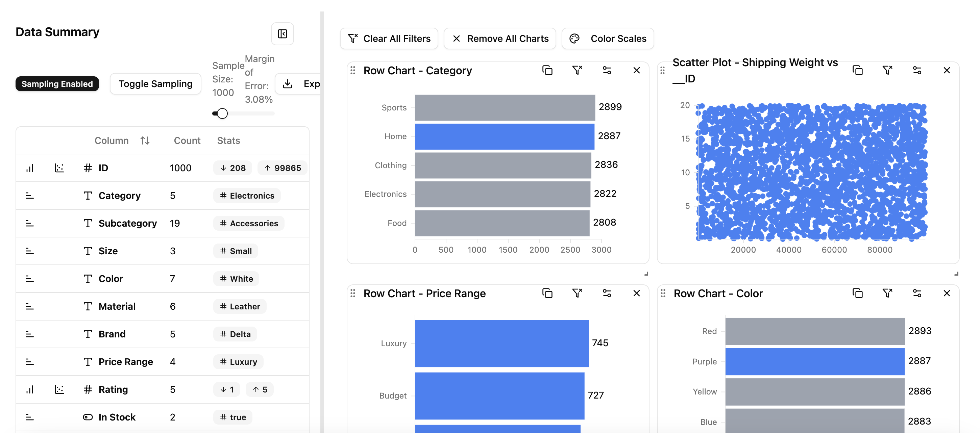Viewport: 980px width, 433px height.
Task: Add bar chart for ID column
Action: [x=30, y=168]
